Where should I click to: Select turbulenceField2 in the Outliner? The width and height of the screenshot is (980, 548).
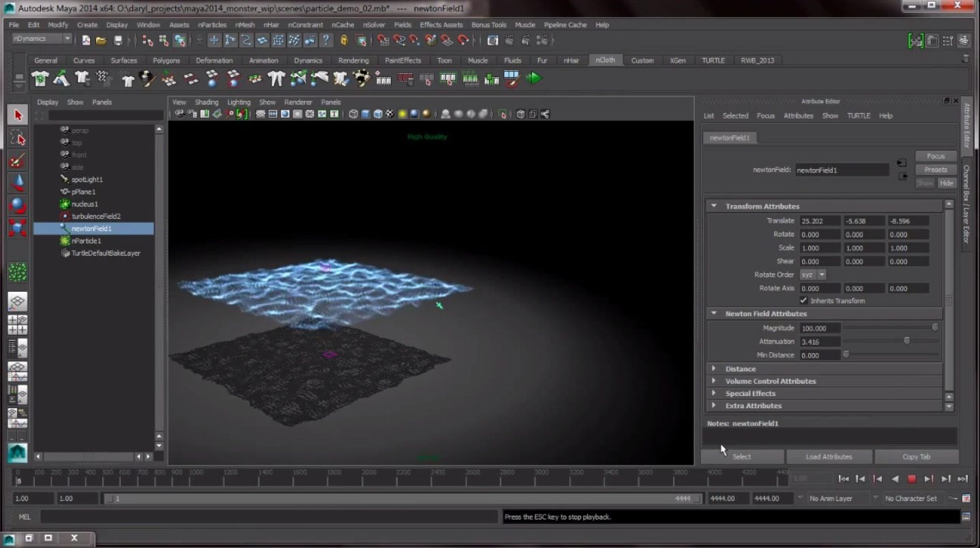pyautogui.click(x=95, y=216)
